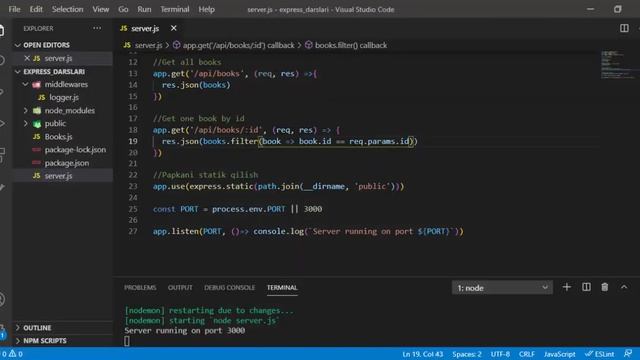This screenshot has height=360, width=640.
Task: Open the File menu
Action: (x=14, y=9)
